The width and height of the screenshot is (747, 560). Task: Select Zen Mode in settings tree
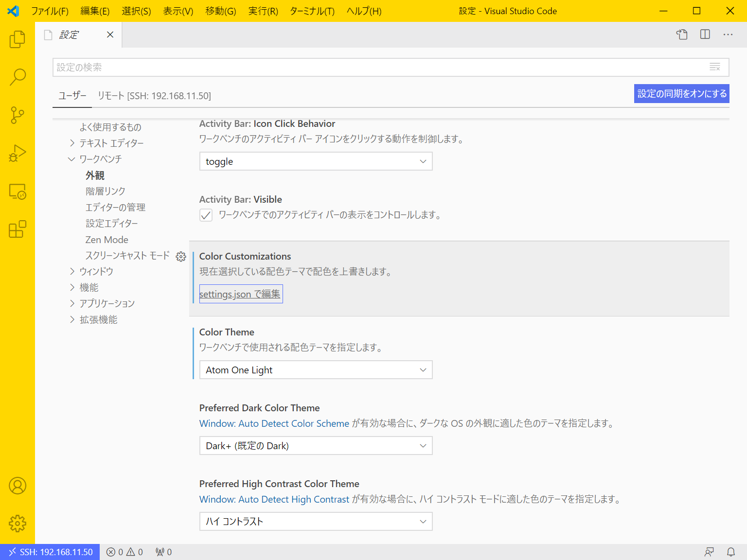107,240
